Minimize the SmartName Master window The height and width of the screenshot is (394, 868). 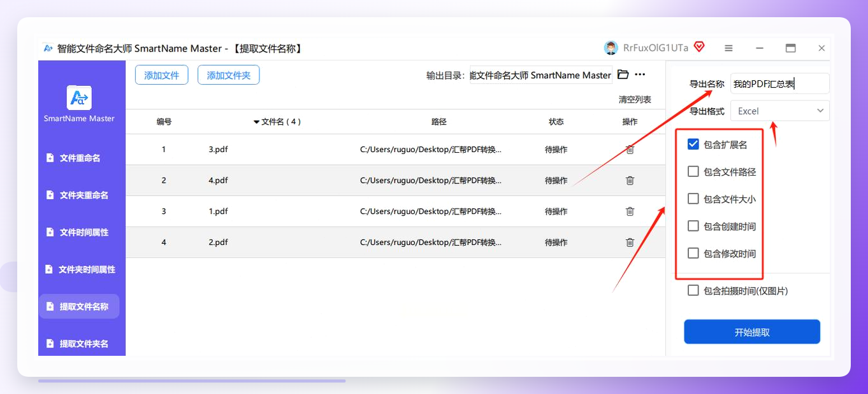[760, 48]
